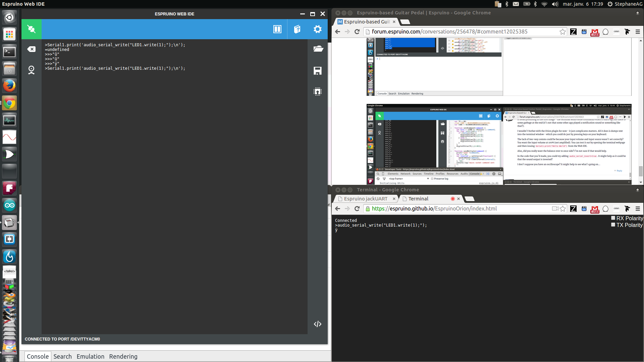Enable RX Polarity checkbox
Screen dimensions: 644x362
click(613, 218)
